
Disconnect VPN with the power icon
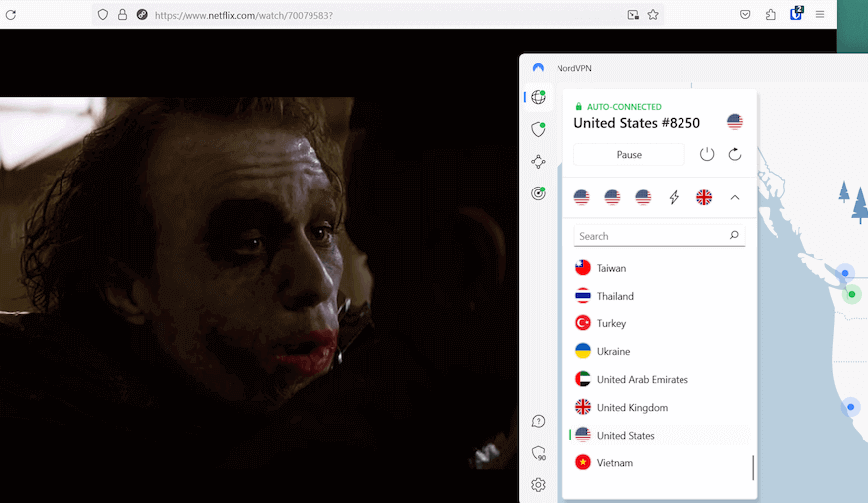click(x=707, y=154)
